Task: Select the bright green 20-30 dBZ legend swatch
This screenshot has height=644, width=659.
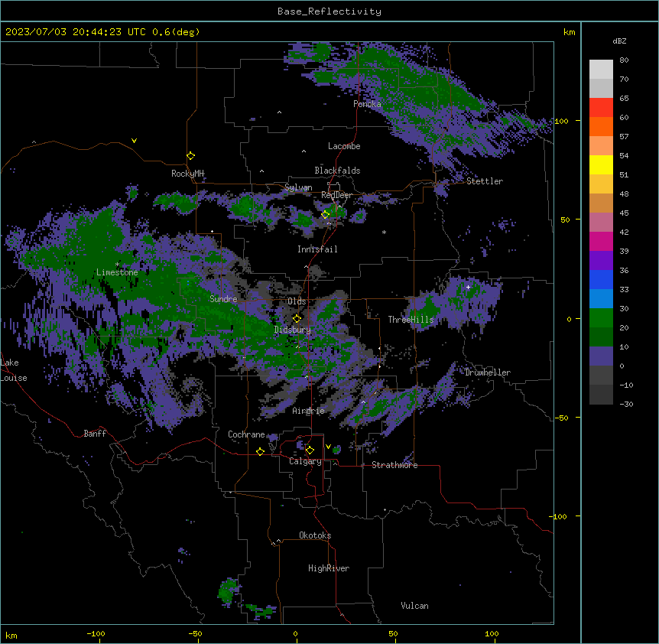Action: click(601, 318)
